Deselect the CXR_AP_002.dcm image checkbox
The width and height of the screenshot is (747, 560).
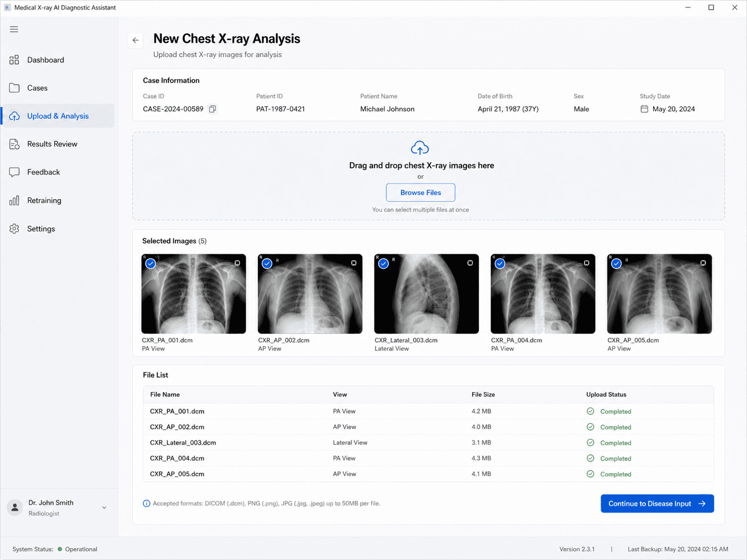pyautogui.click(x=267, y=263)
